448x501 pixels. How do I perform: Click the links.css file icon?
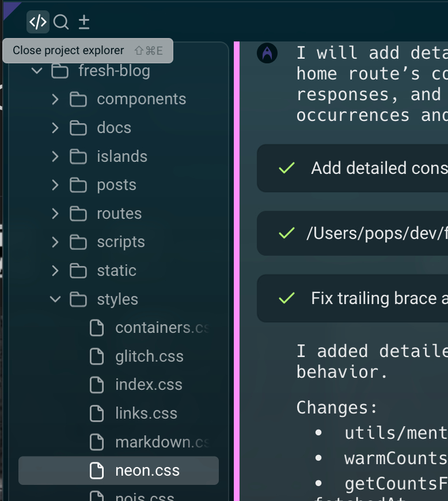[x=97, y=413]
